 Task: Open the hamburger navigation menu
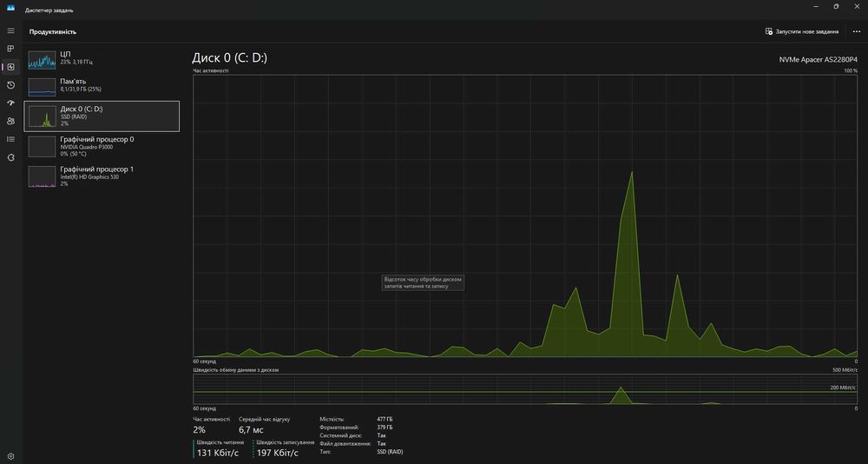[x=10, y=31]
